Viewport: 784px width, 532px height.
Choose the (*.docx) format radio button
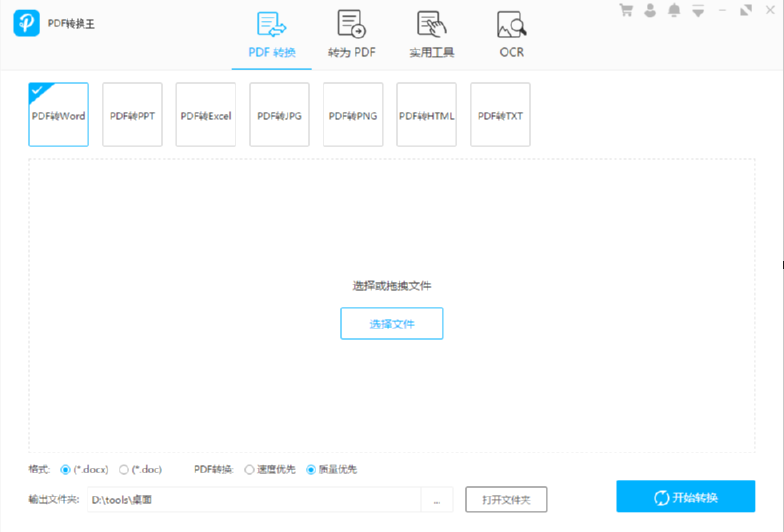65,470
